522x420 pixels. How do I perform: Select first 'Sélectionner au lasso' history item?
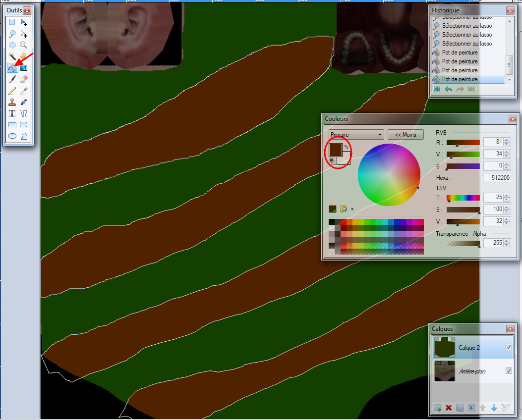tap(466, 26)
